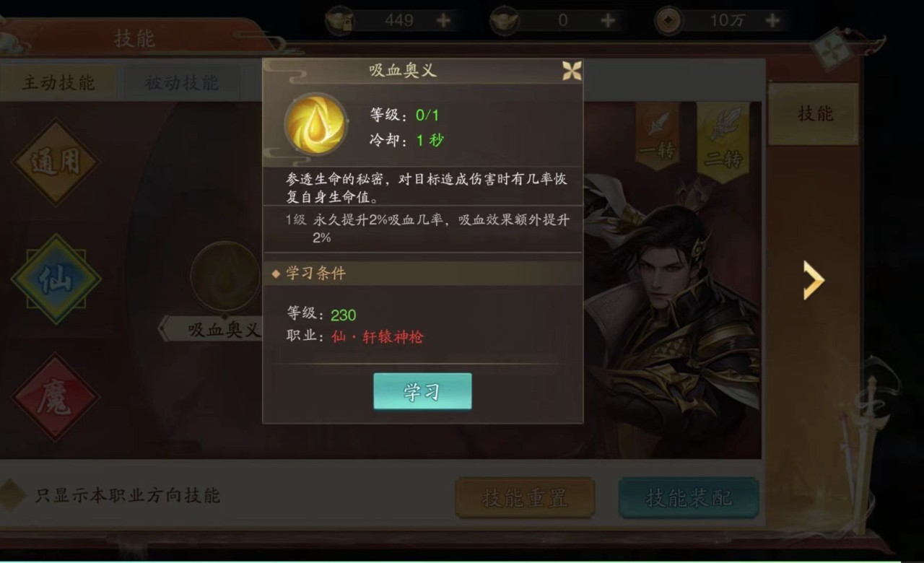
Task: Click the 吸血奥义 skill node in skill tree
Action: click(x=225, y=277)
